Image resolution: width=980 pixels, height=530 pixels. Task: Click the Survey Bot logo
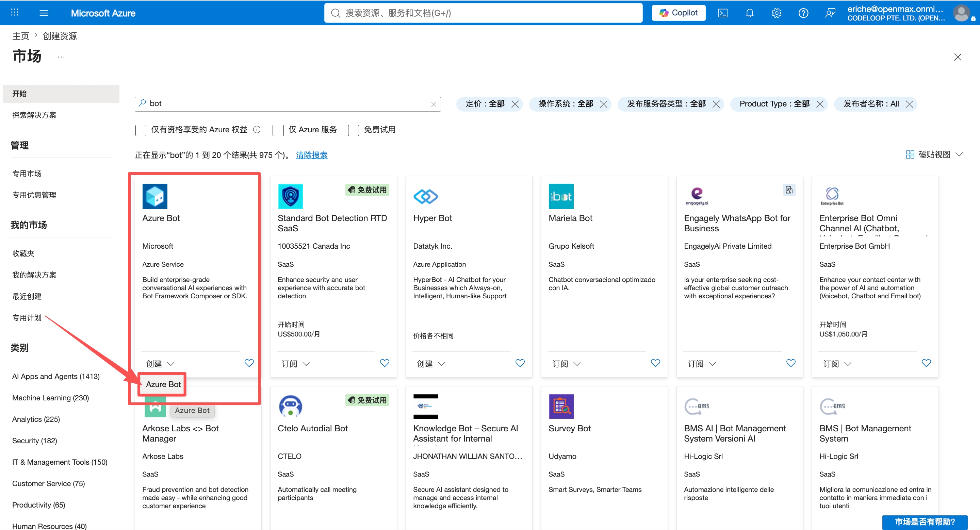coord(561,407)
